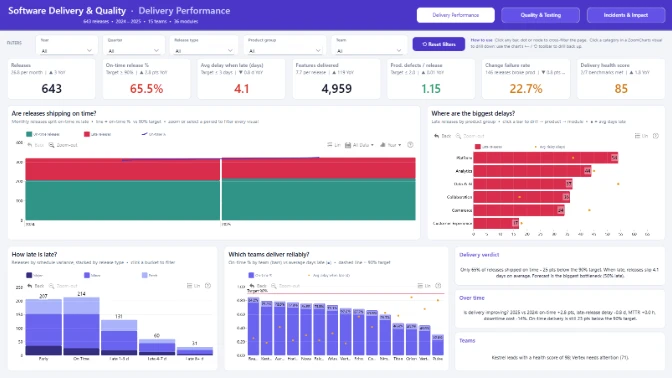Click the Delivery verdict heading
The width and height of the screenshot is (672, 378).
point(479,255)
